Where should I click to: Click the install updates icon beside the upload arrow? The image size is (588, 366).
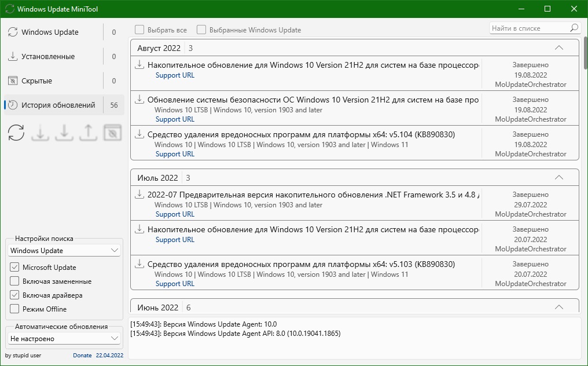point(64,133)
